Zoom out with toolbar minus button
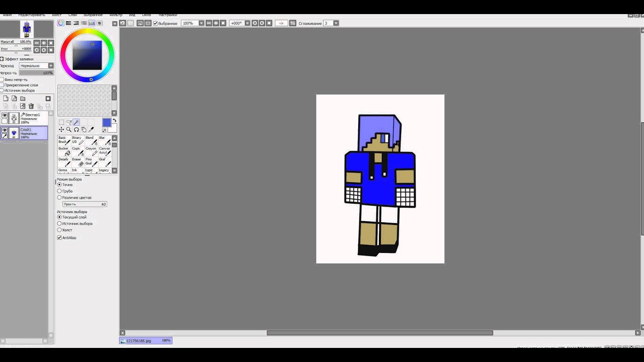This screenshot has height=362, width=644. (208, 23)
